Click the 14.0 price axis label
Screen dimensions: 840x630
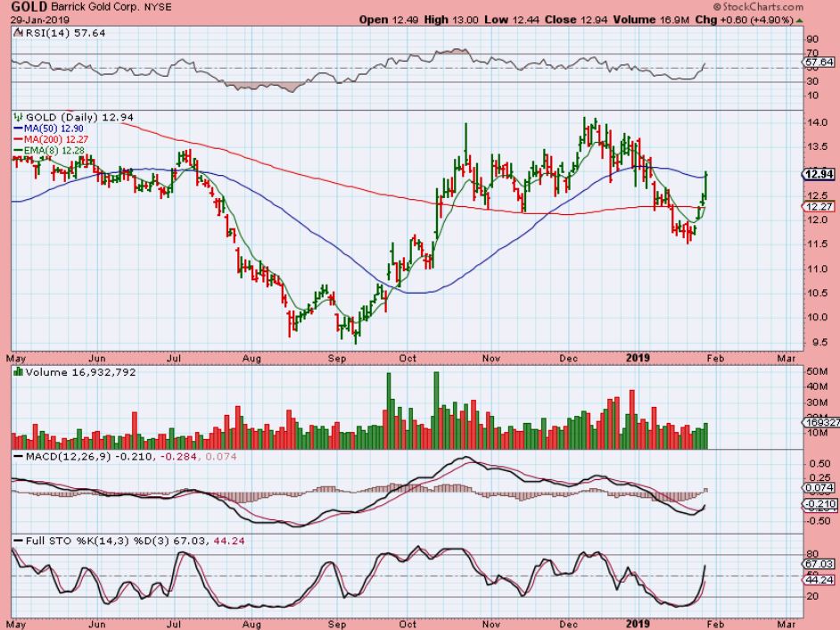(817, 122)
